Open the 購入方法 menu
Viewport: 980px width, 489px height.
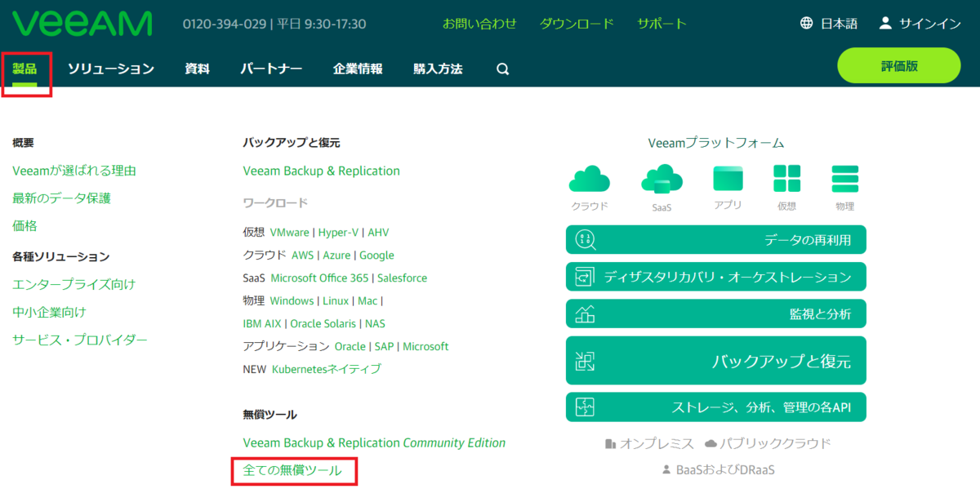(438, 69)
